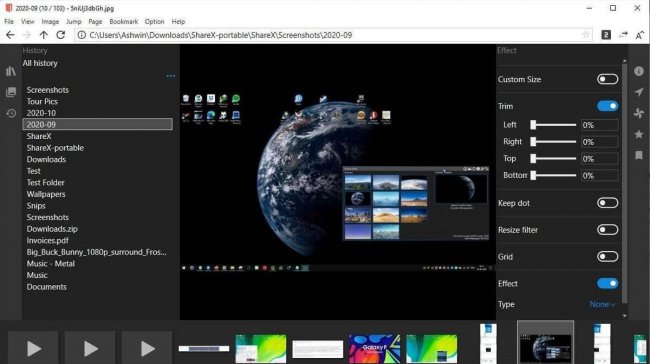Open the Image menu
650x364 pixels.
50,22
